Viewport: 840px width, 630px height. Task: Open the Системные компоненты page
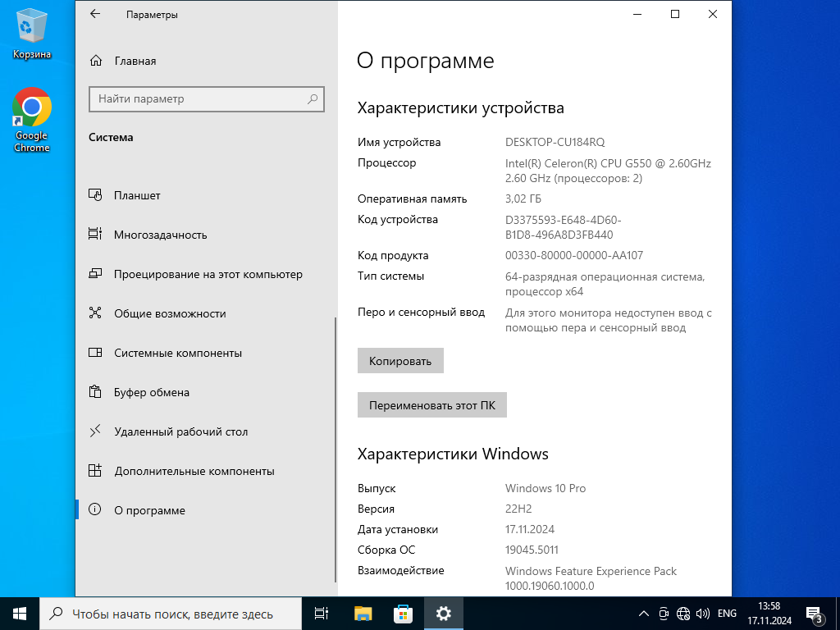coord(206,353)
